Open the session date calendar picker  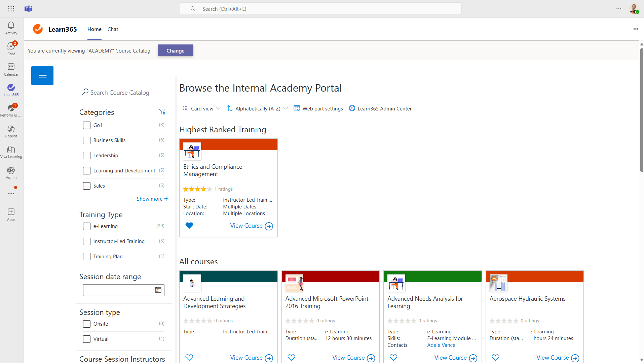158,290
